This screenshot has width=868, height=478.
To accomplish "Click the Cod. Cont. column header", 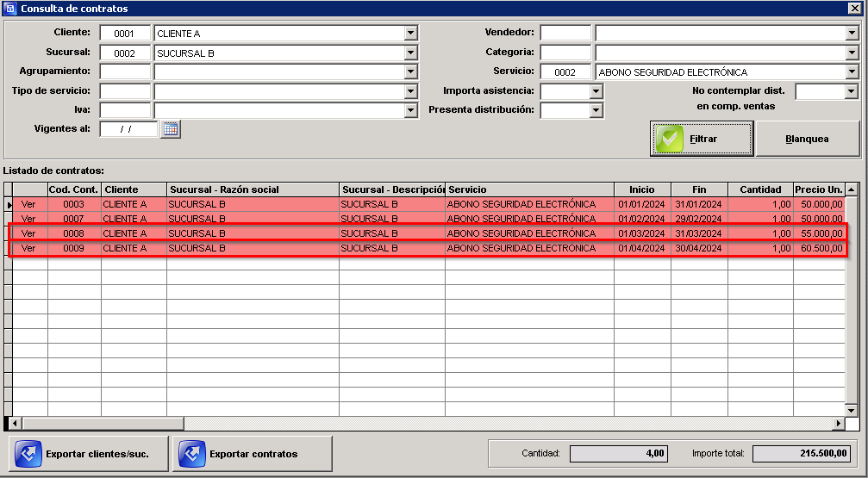I will click(74, 189).
